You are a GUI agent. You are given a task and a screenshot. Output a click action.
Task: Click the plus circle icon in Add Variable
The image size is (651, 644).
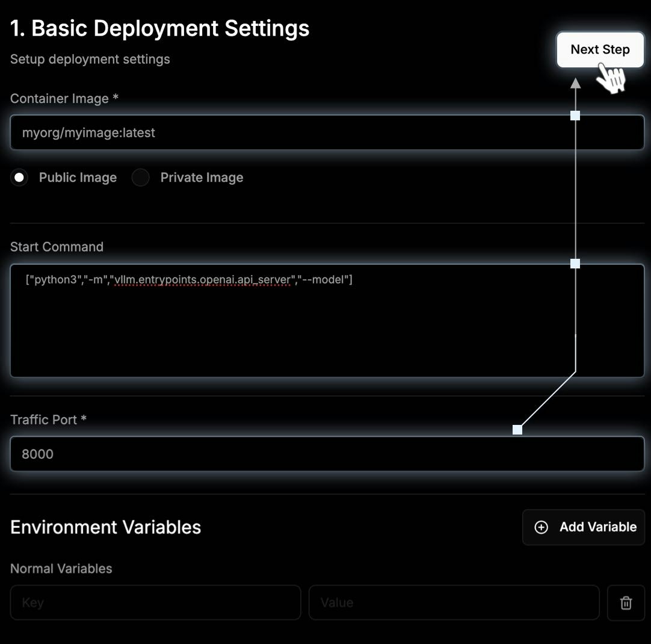click(x=541, y=527)
